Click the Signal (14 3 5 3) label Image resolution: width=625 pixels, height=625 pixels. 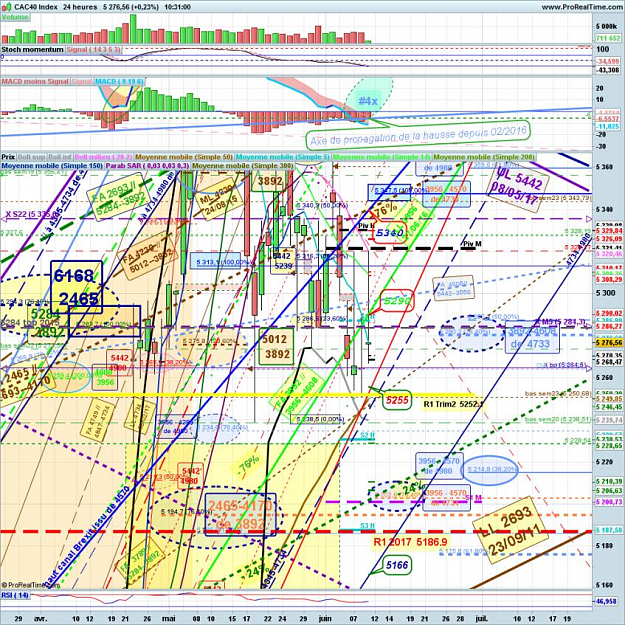(93, 49)
